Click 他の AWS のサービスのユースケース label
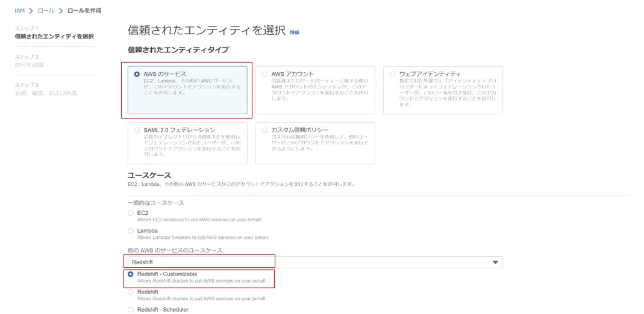The height and width of the screenshot is (314, 644). (176, 250)
